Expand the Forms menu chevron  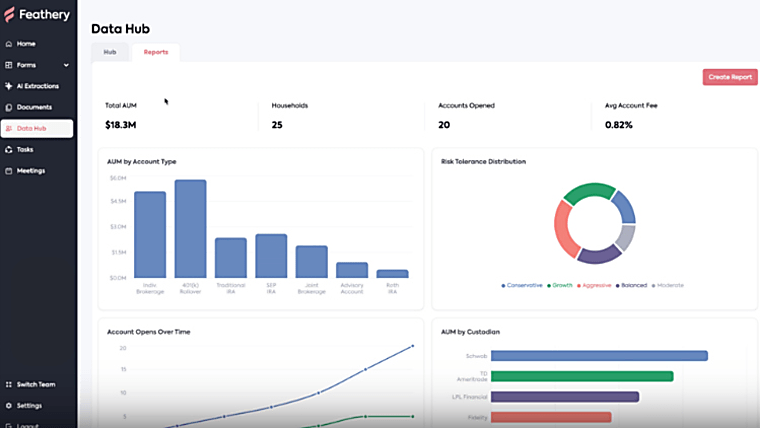66,65
